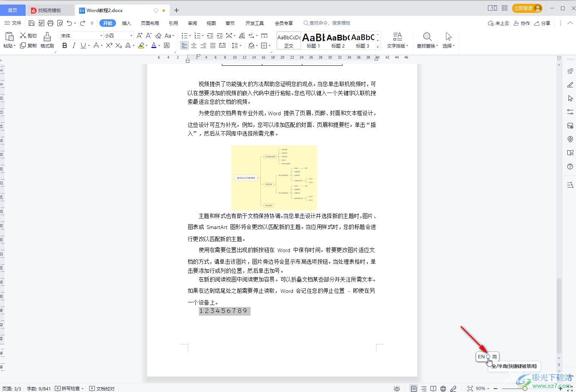This screenshot has height=392, width=576.
Task: Clear formatting with the eraser icon
Action: pyautogui.click(x=158, y=36)
